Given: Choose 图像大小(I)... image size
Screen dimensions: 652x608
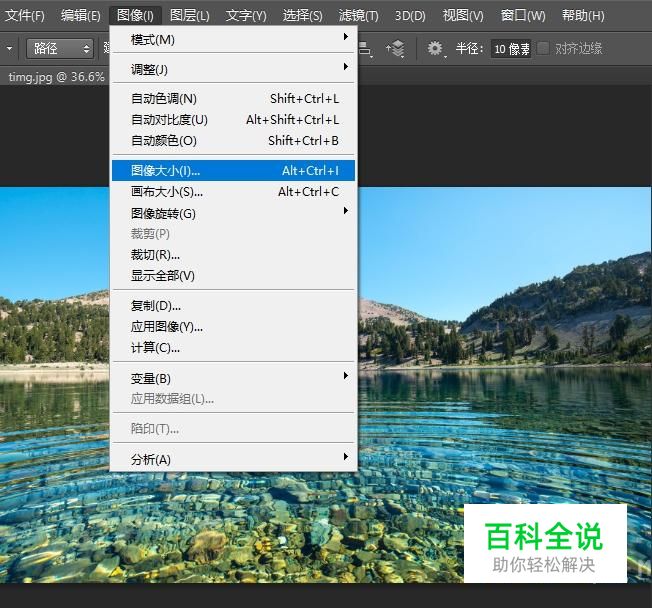Looking at the screenshot, I should [x=233, y=171].
